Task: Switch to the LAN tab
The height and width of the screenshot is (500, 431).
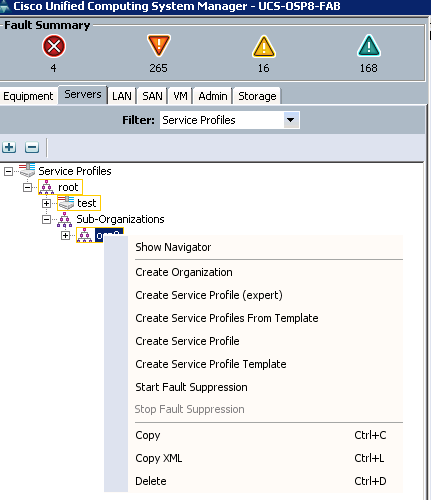Action: 122,96
